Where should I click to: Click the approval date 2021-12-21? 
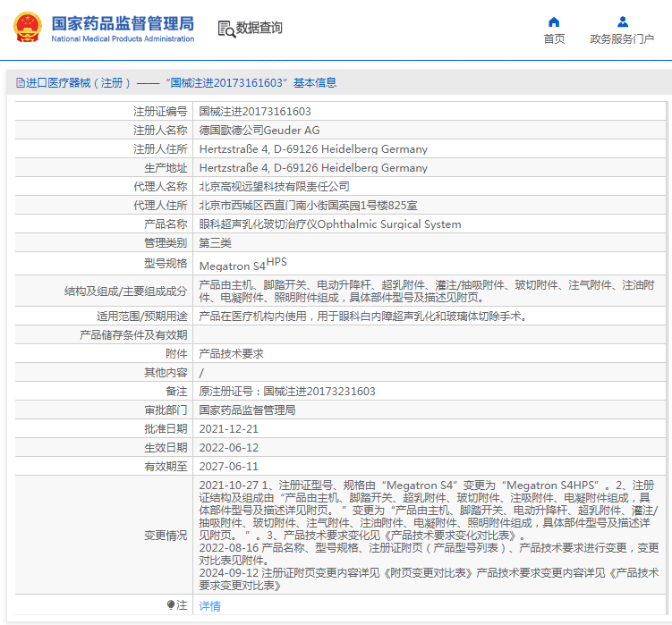(x=229, y=429)
